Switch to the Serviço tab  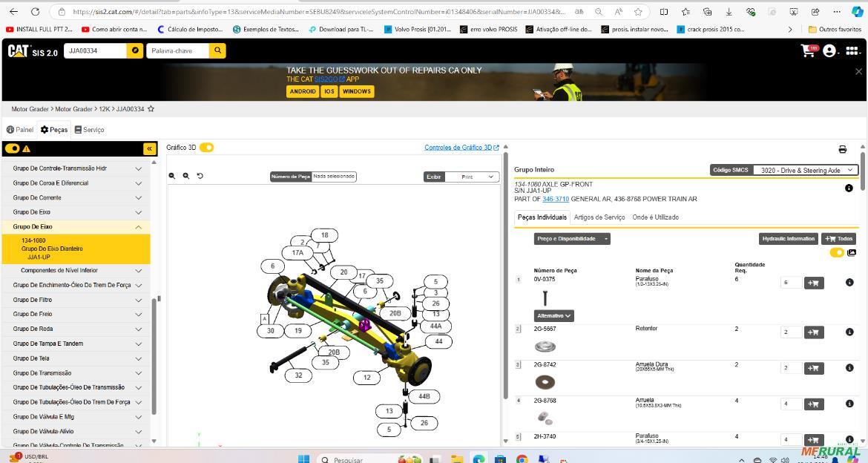[x=89, y=130]
